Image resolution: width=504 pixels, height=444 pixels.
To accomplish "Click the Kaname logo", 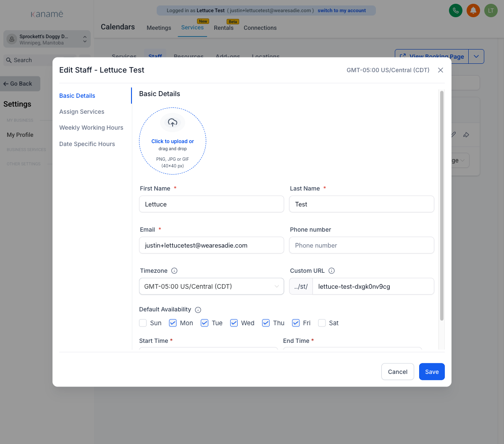I will (x=47, y=14).
